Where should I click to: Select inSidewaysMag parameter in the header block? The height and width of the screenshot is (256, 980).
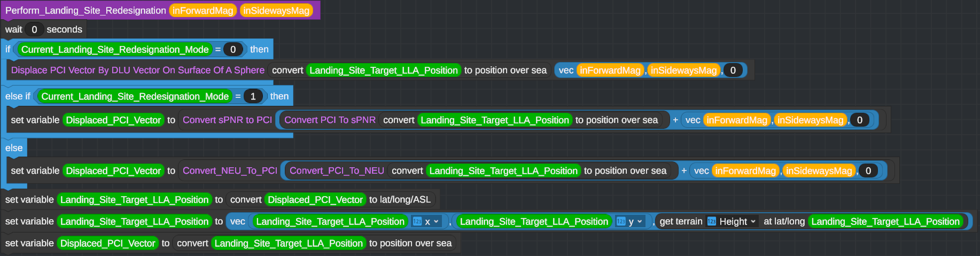[x=276, y=11]
